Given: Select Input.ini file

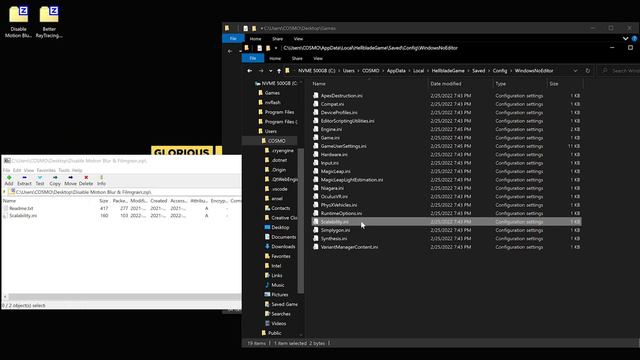Looking at the screenshot, I should tap(329, 163).
